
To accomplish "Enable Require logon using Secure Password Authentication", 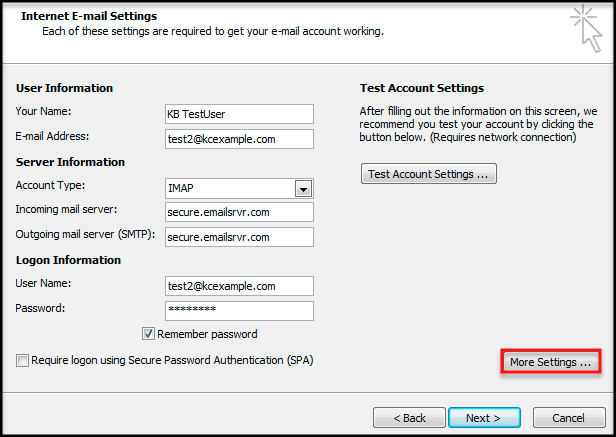I will click(22, 360).
